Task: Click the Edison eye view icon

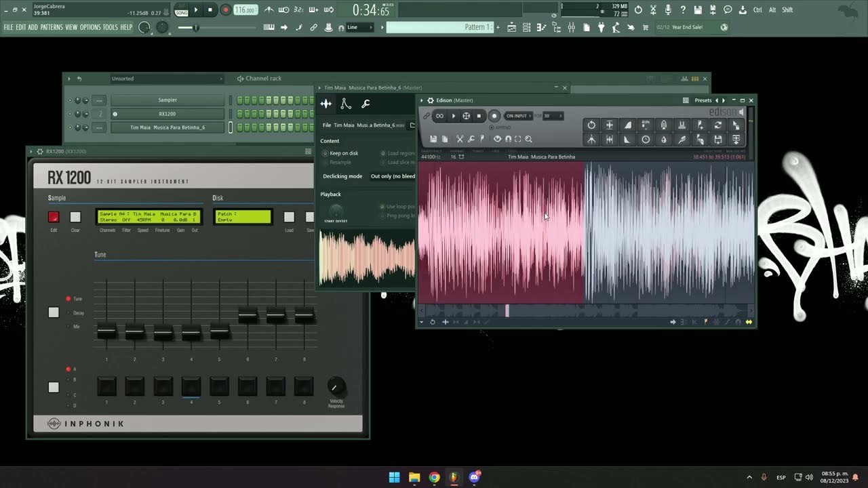Action: pos(497,139)
